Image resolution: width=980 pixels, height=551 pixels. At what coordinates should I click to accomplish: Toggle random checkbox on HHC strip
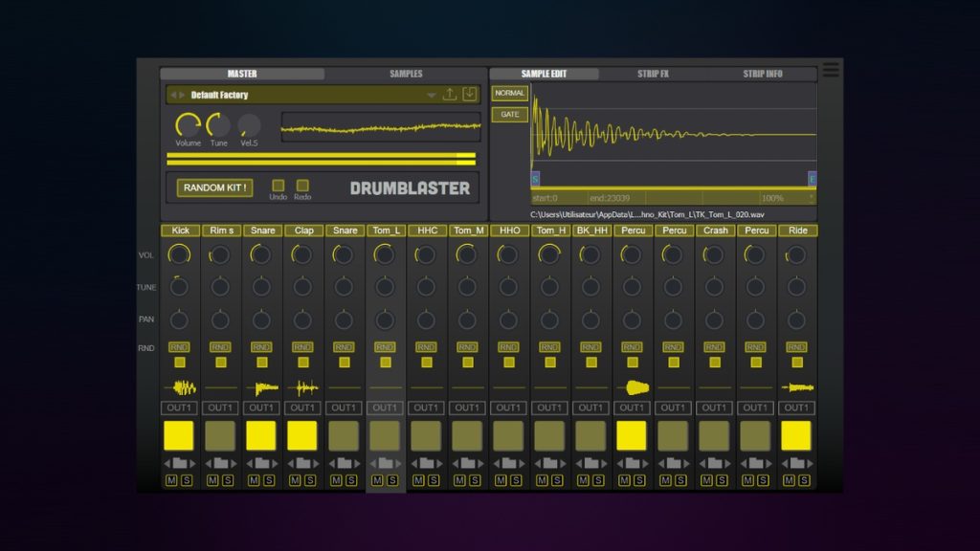(426, 363)
